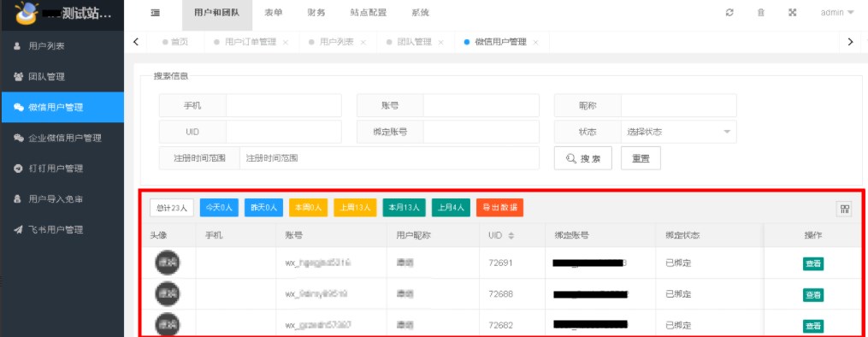
Task: Click the 本月13人 filter button
Action: (404, 208)
